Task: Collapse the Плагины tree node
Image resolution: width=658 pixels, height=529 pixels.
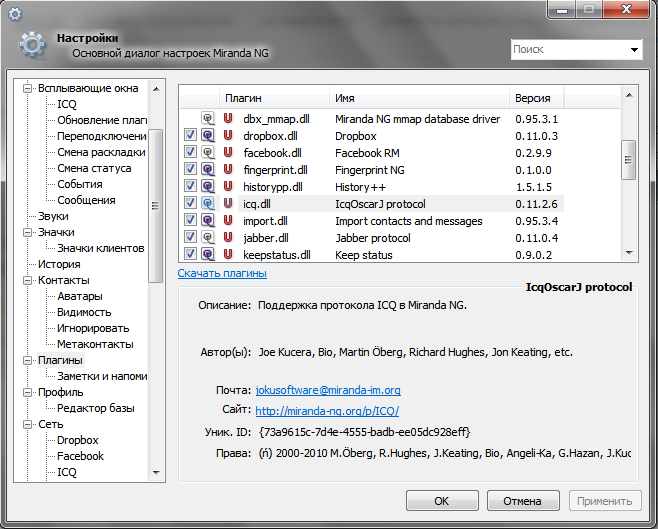Action: (x=27, y=360)
